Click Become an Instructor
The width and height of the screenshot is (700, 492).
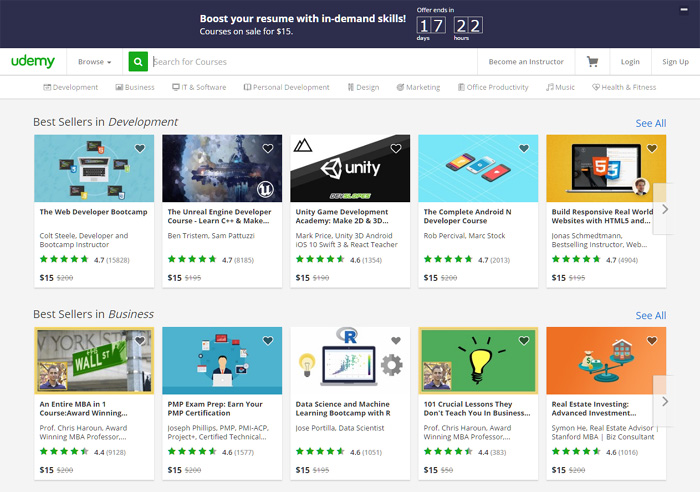526,62
